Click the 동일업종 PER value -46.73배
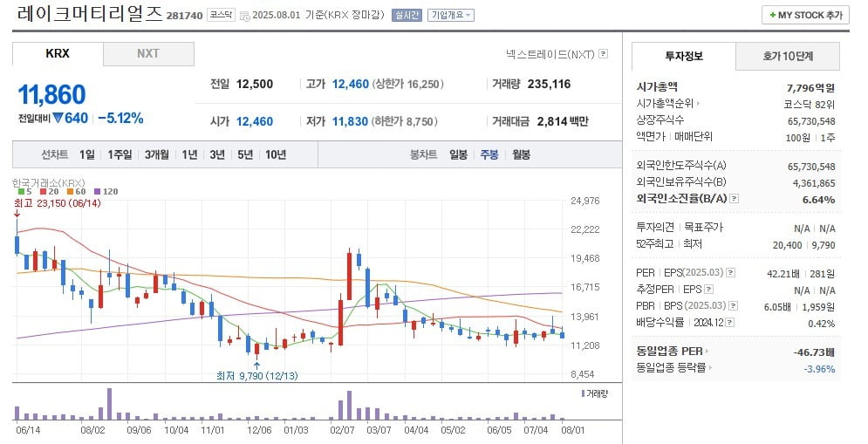Screen dimensions: 868x444 pyautogui.click(x=814, y=352)
